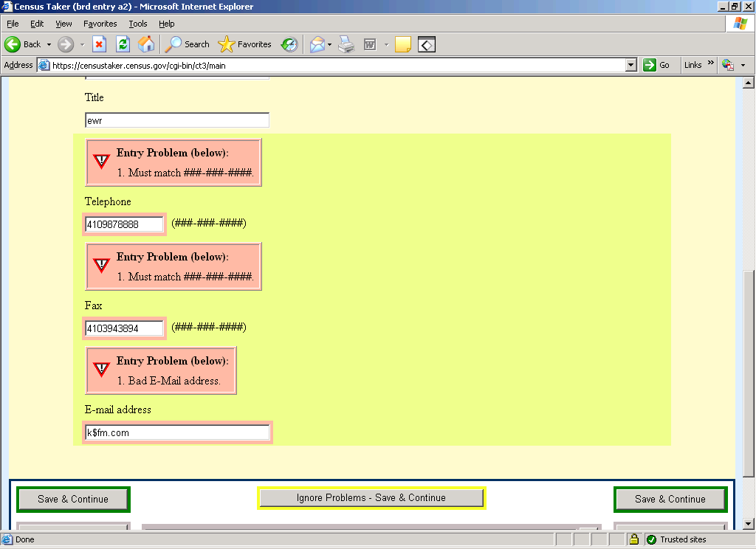
Task: Click the Back navigation arrow icon
Action: point(13,44)
